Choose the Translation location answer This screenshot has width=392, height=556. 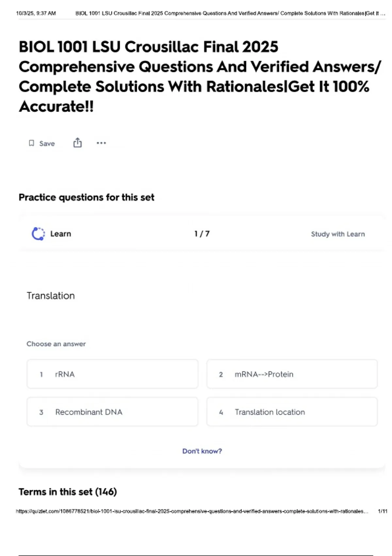pos(292,412)
